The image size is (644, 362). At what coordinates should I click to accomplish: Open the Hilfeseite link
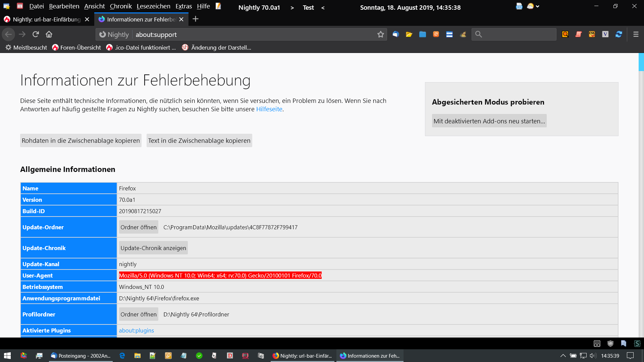[x=269, y=109]
